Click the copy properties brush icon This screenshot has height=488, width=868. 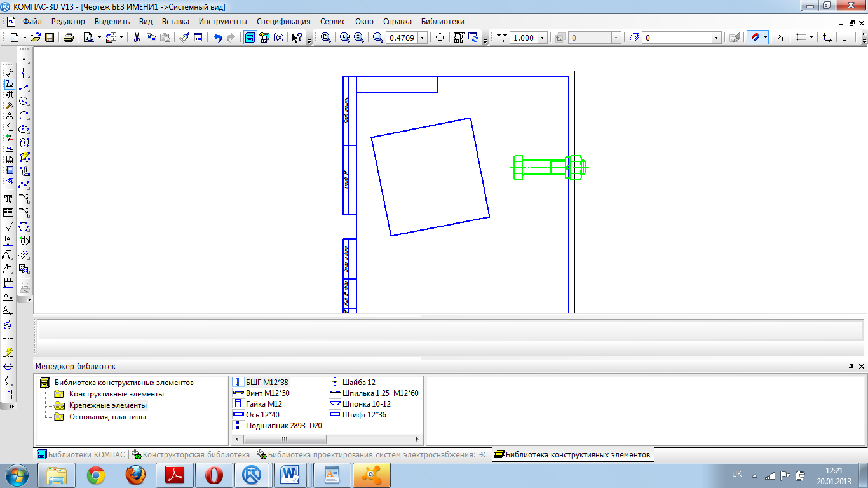(184, 37)
